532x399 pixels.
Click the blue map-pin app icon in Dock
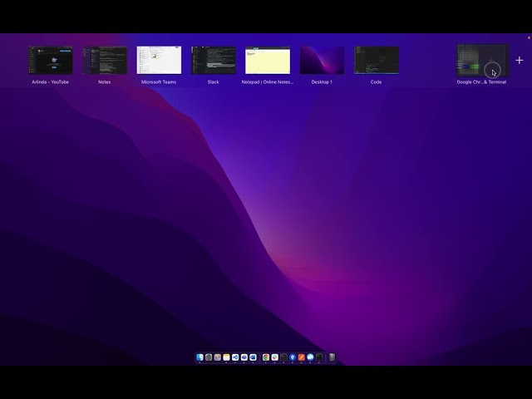point(293,357)
